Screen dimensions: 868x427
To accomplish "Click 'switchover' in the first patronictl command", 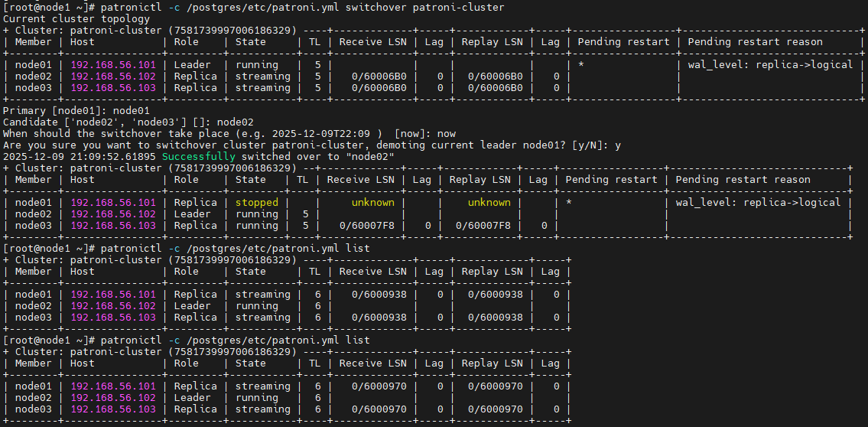I will [x=375, y=8].
